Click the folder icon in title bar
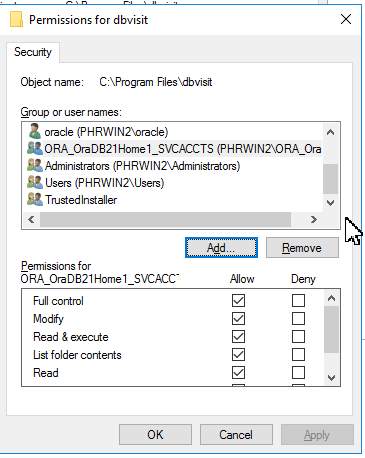365x458 pixels. click(16, 19)
